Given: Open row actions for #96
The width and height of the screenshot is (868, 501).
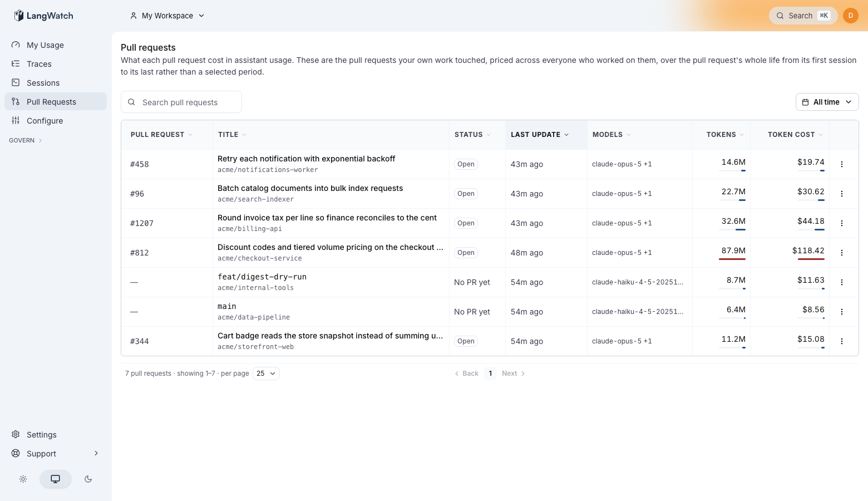Looking at the screenshot, I should point(842,194).
